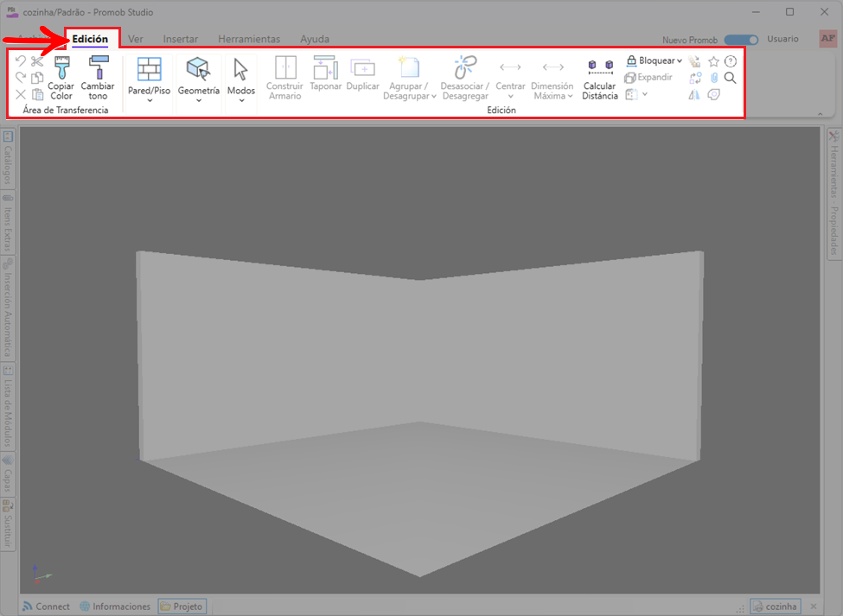Click Desasociar / Desagregar tool
The image size is (843, 616).
pos(465,79)
